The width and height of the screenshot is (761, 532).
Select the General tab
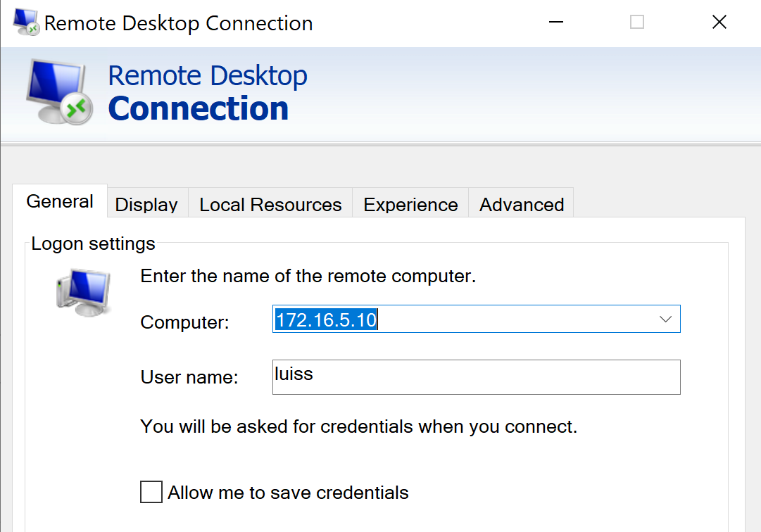pyautogui.click(x=60, y=201)
